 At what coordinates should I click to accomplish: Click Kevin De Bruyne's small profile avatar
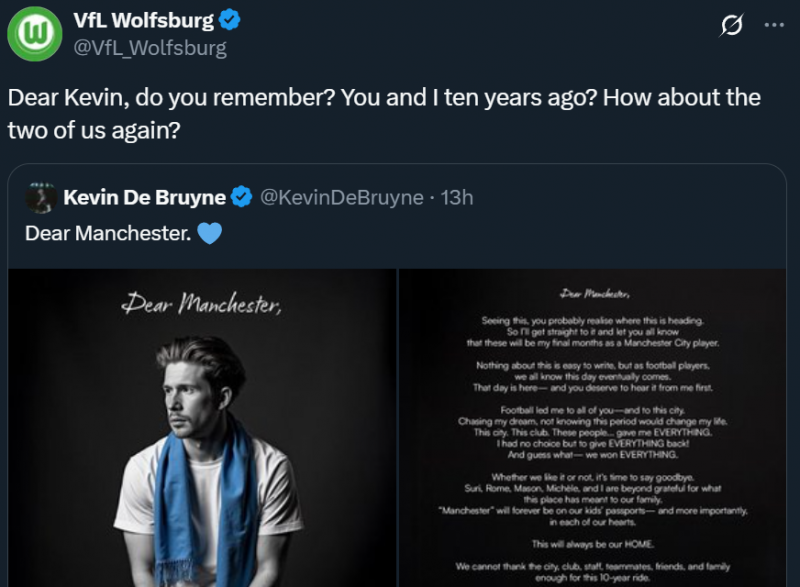pyautogui.click(x=40, y=197)
